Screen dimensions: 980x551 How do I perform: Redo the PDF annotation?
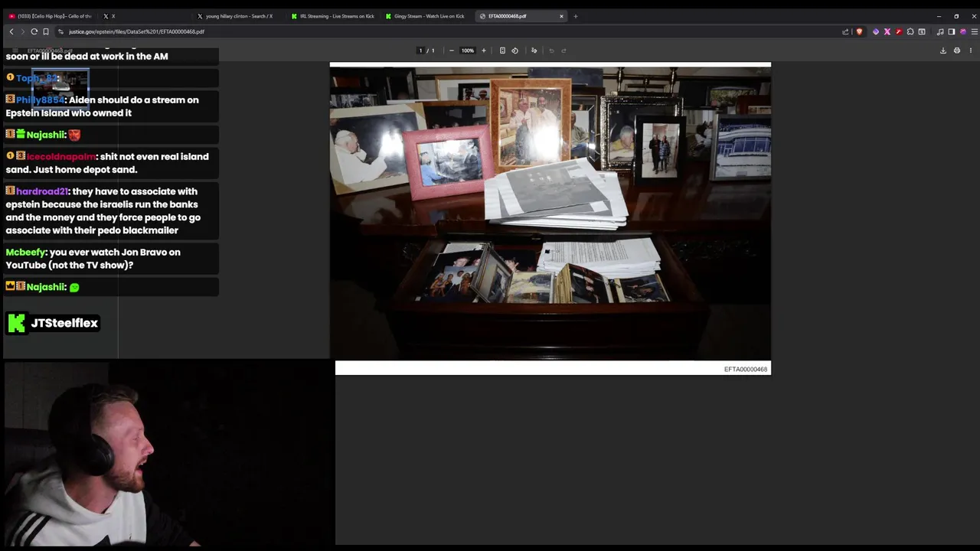[563, 51]
